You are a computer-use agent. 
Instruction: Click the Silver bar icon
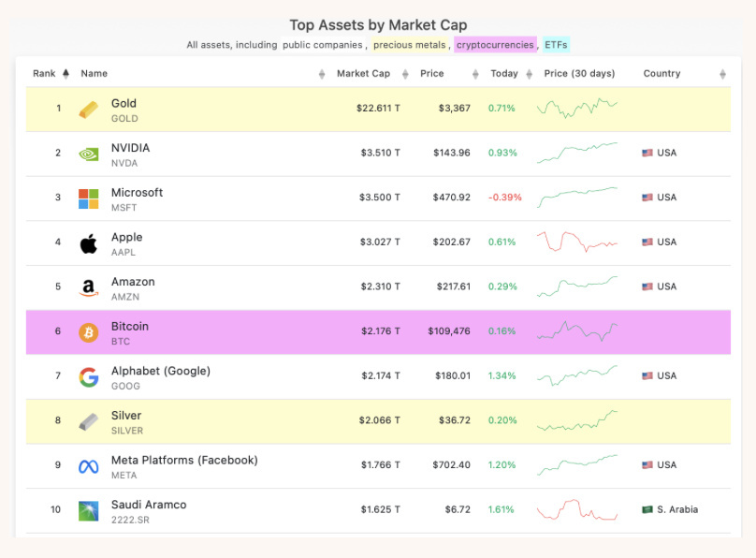(88, 422)
